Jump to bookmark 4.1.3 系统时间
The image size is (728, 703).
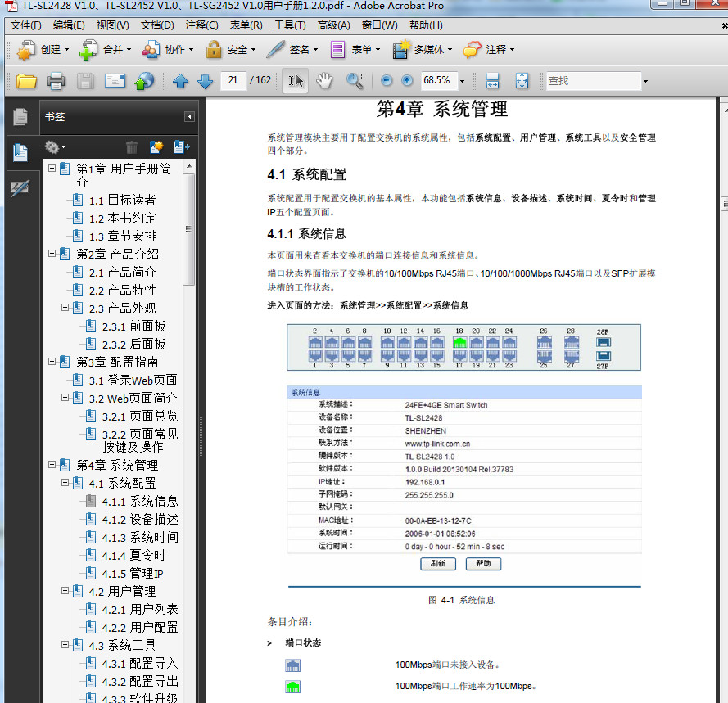tap(140, 538)
